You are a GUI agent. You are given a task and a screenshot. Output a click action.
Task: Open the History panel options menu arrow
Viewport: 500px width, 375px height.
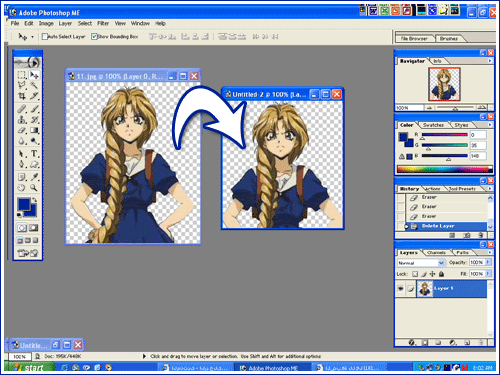click(x=490, y=188)
